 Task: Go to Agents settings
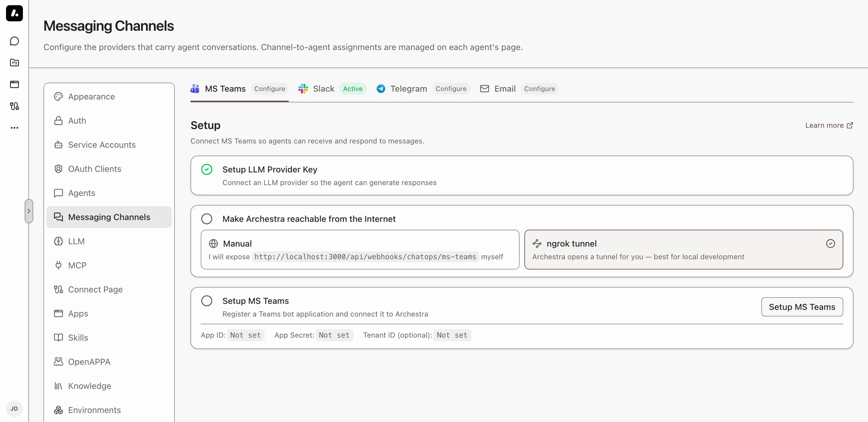click(x=109, y=193)
